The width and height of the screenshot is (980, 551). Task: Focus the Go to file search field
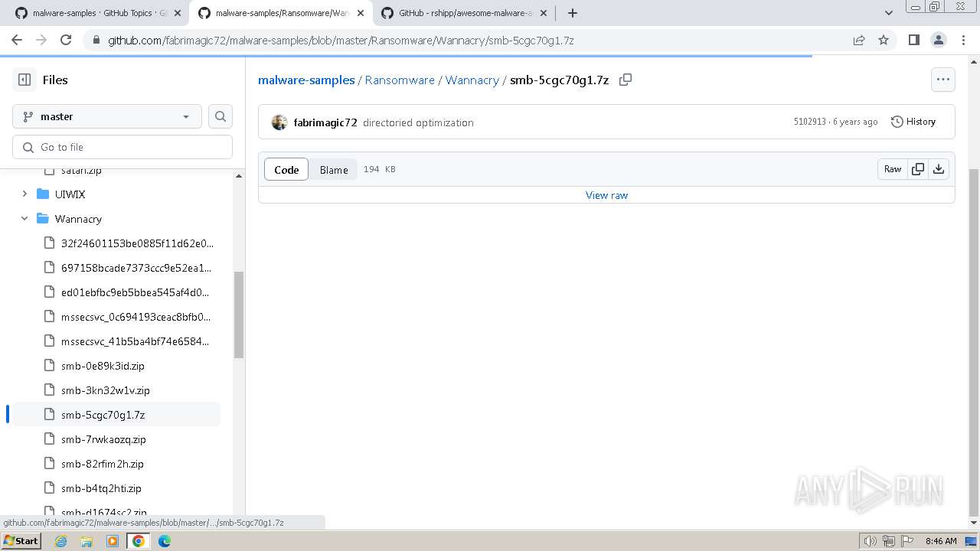pyautogui.click(x=122, y=147)
